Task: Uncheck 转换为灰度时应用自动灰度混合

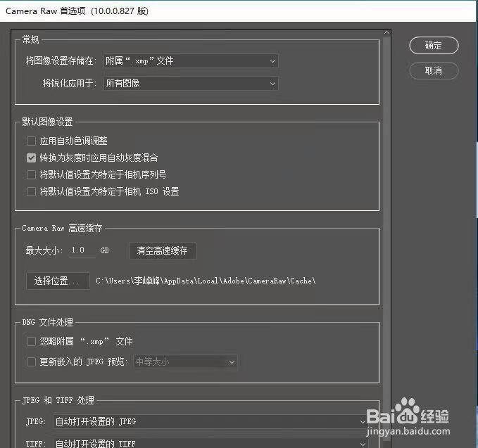Action: [x=31, y=158]
